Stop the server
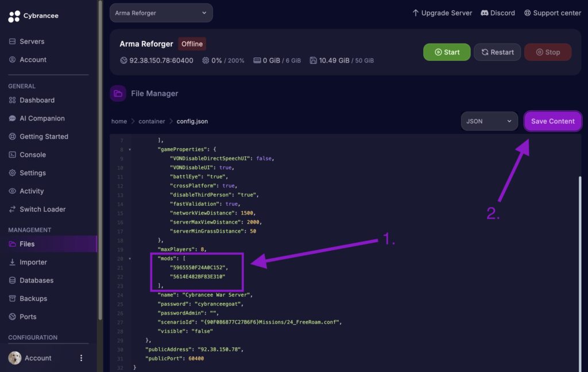The width and height of the screenshot is (588, 372). pyautogui.click(x=548, y=52)
